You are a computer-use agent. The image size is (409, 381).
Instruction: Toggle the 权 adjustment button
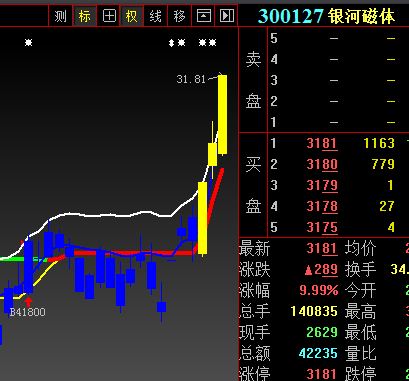(132, 16)
